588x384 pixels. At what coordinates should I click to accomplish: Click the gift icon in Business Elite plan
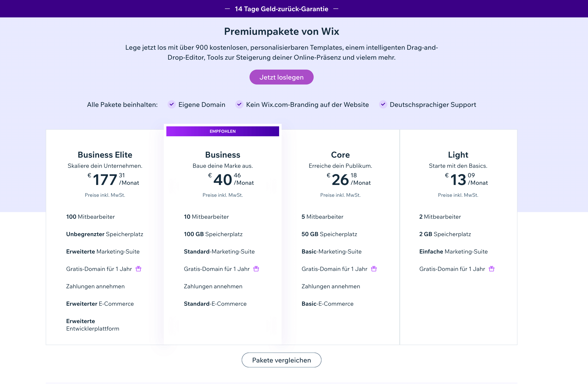tap(138, 269)
